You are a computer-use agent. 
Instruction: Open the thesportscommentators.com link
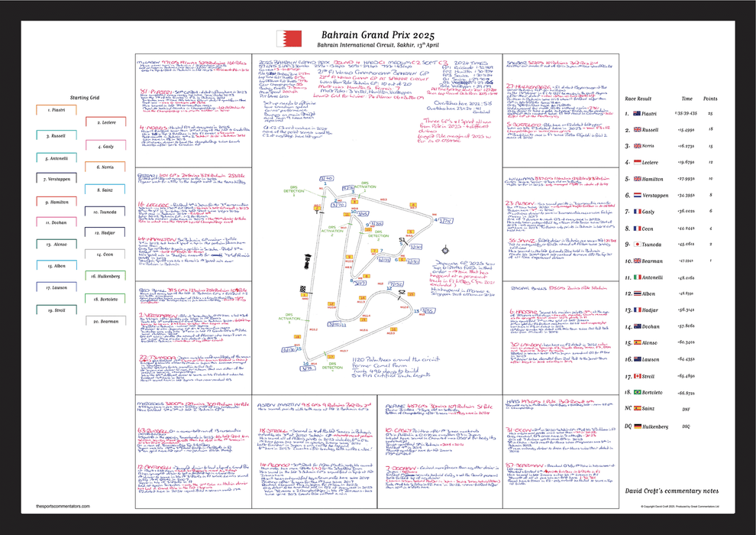pos(63,507)
